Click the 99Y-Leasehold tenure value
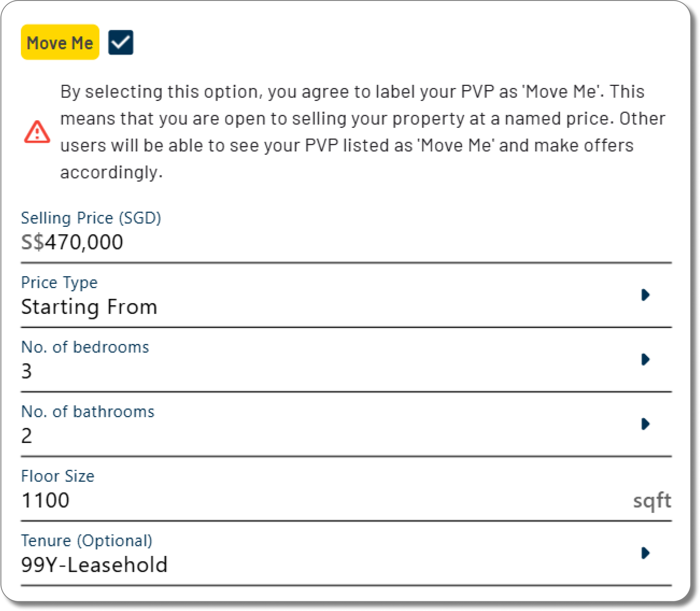700x611 pixels. click(x=94, y=565)
